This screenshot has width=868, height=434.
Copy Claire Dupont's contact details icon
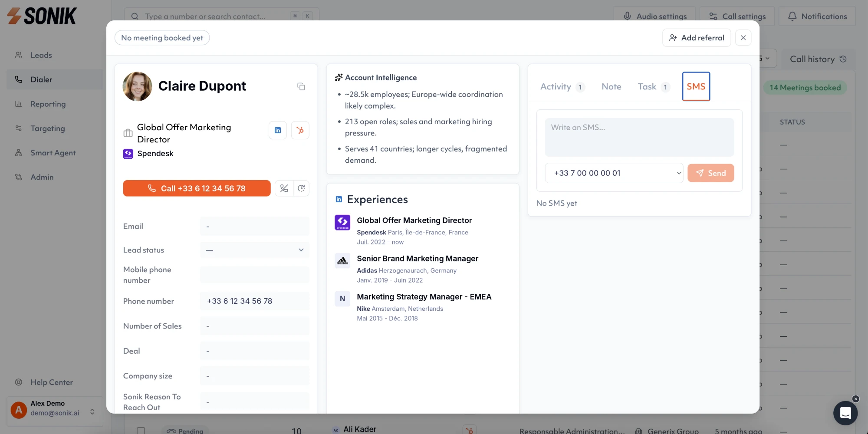point(301,86)
